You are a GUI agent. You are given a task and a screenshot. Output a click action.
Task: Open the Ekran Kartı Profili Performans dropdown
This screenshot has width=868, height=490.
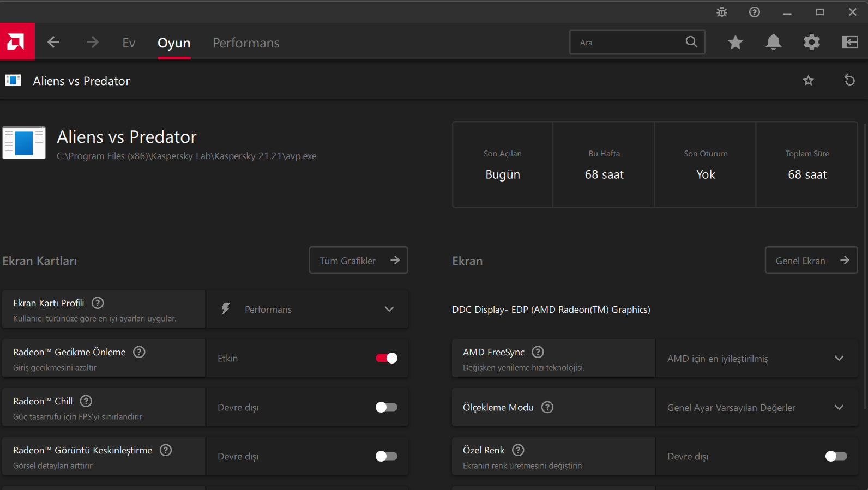coord(307,309)
